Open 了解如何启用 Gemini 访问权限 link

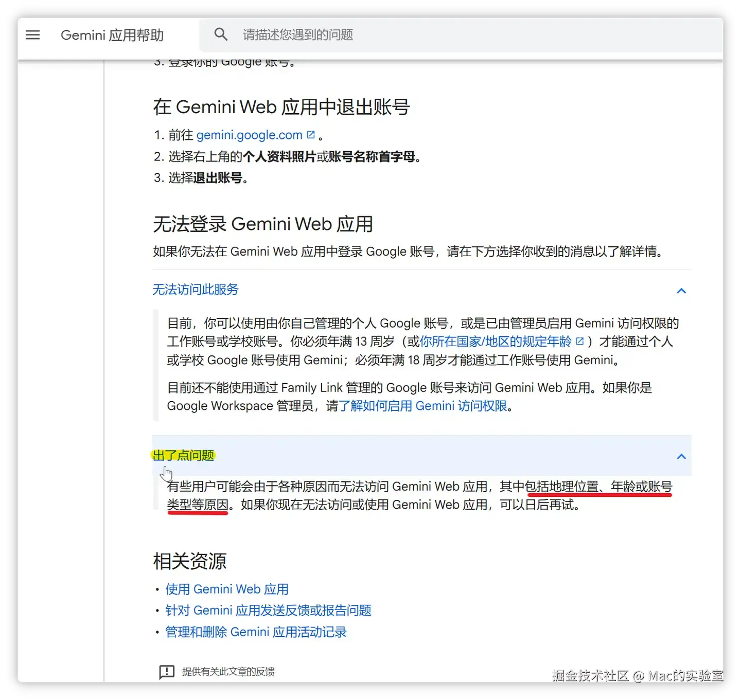pyautogui.click(x=423, y=406)
